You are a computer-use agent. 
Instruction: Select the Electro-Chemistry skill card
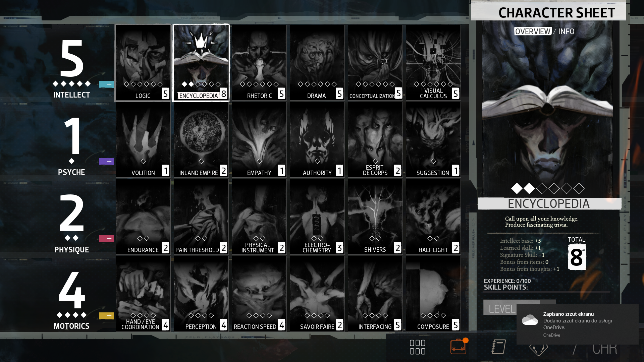[317, 217]
